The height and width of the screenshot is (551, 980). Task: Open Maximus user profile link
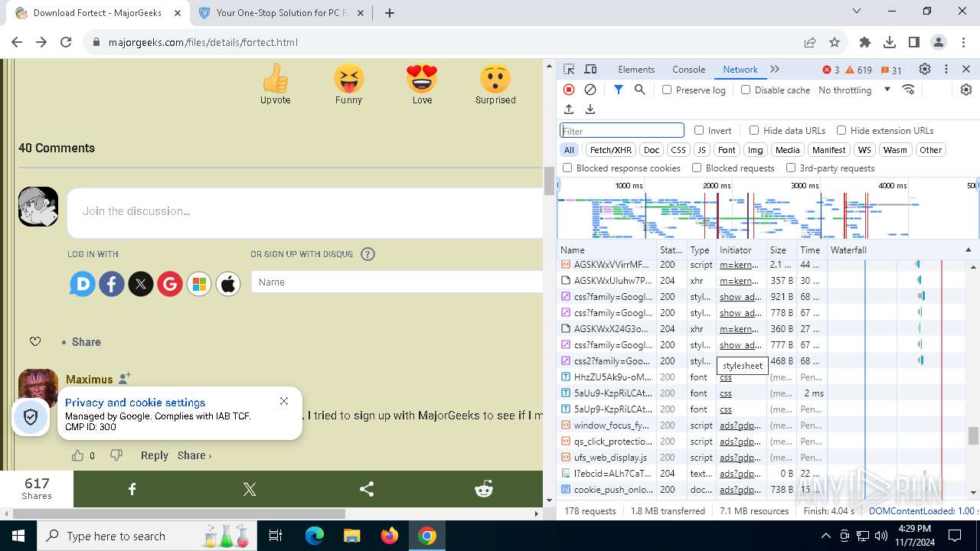pyautogui.click(x=89, y=380)
